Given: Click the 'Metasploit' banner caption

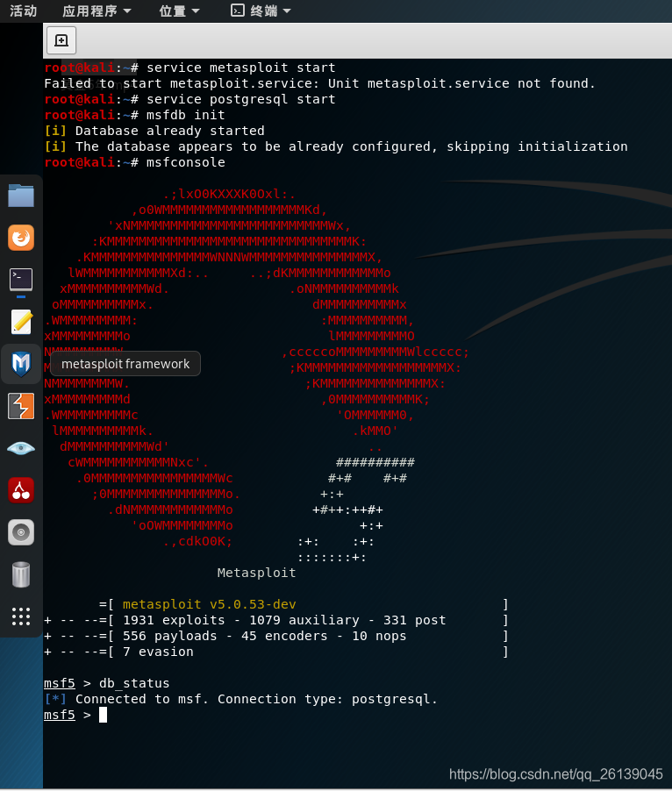Looking at the screenshot, I should point(256,573).
